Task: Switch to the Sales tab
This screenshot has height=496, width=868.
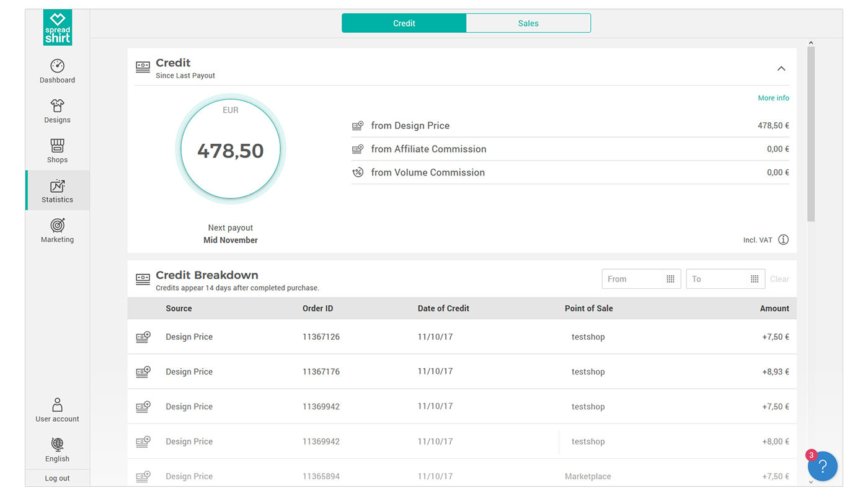Action: click(x=528, y=24)
